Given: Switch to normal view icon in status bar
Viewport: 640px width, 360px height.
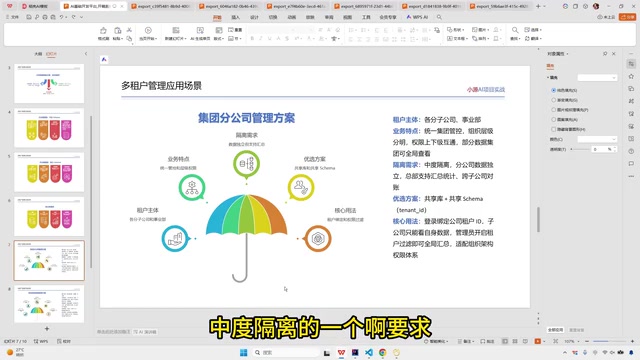Looking at the screenshot, I should coord(505,341).
